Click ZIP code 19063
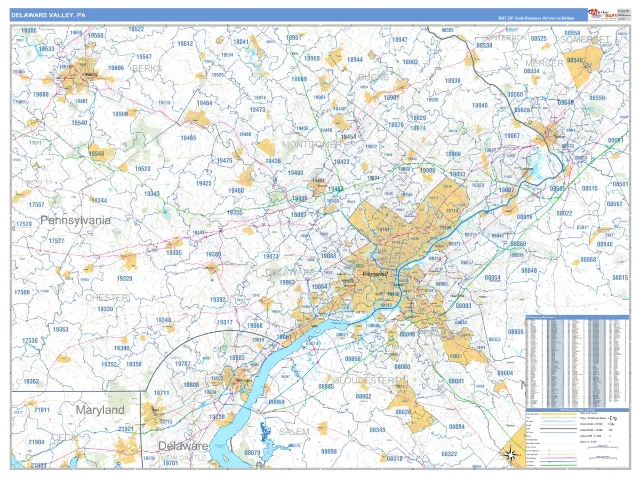The width and height of the screenshot is (640, 480). [x=287, y=282]
